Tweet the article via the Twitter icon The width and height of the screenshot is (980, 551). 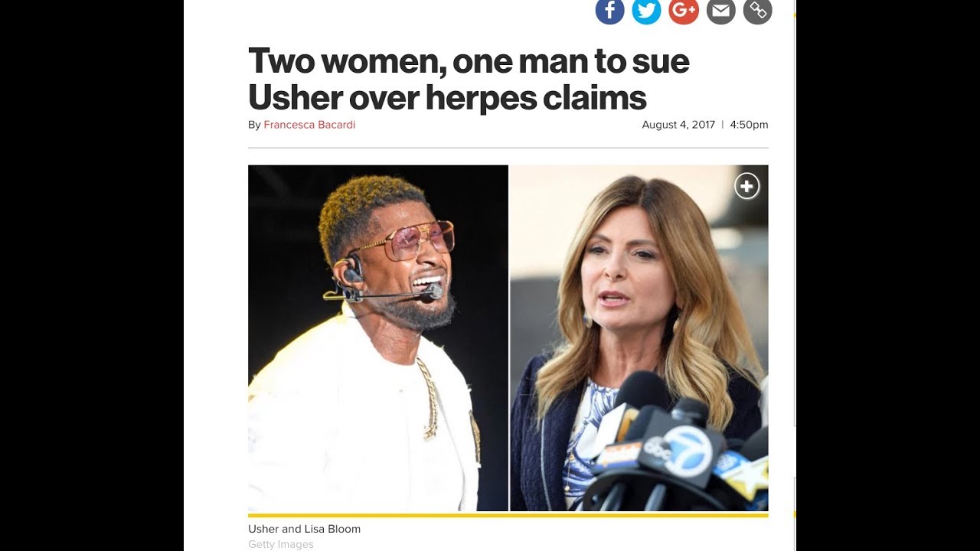tap(646, 11)
